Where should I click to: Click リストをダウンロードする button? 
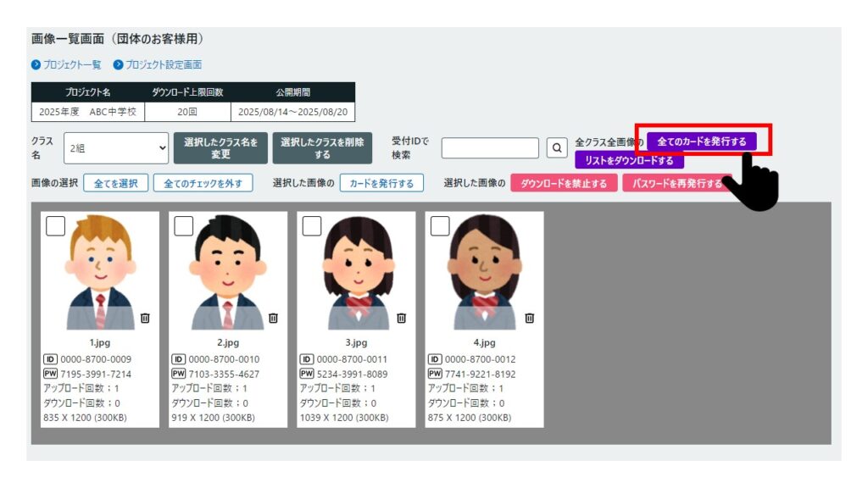(629, 160)
